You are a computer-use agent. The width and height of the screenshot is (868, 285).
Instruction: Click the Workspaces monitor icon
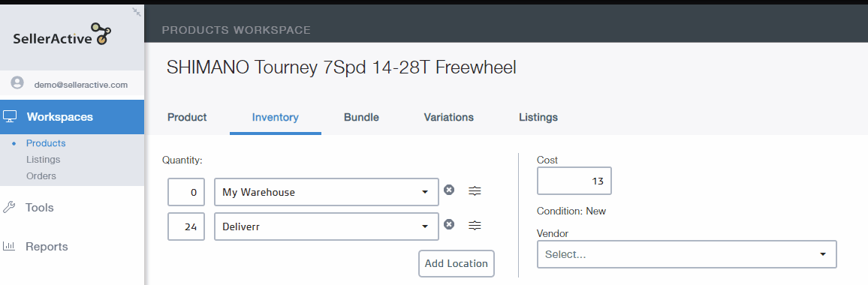click(10, 116)
